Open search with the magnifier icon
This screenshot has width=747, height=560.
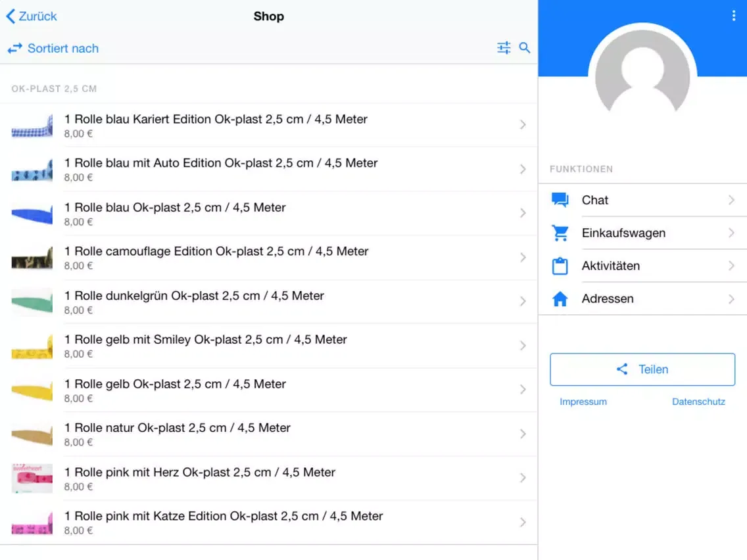(x=525, y=48)
